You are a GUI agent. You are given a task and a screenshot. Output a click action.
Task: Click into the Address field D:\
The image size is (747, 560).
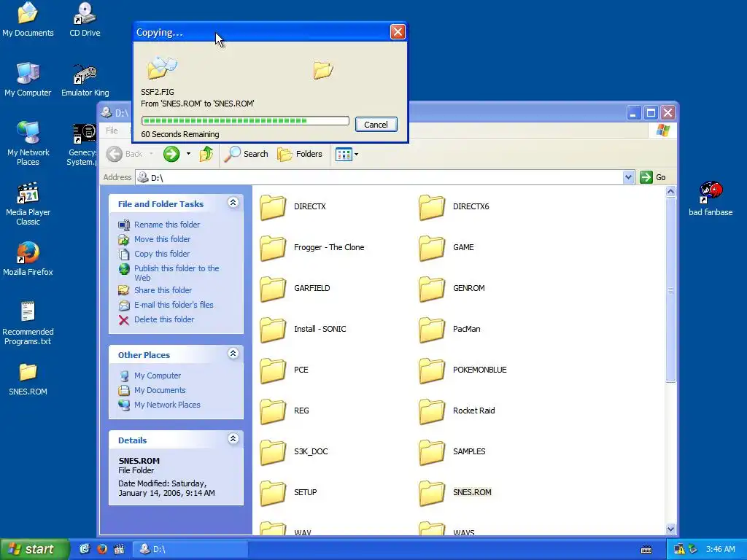click(379, 177)
